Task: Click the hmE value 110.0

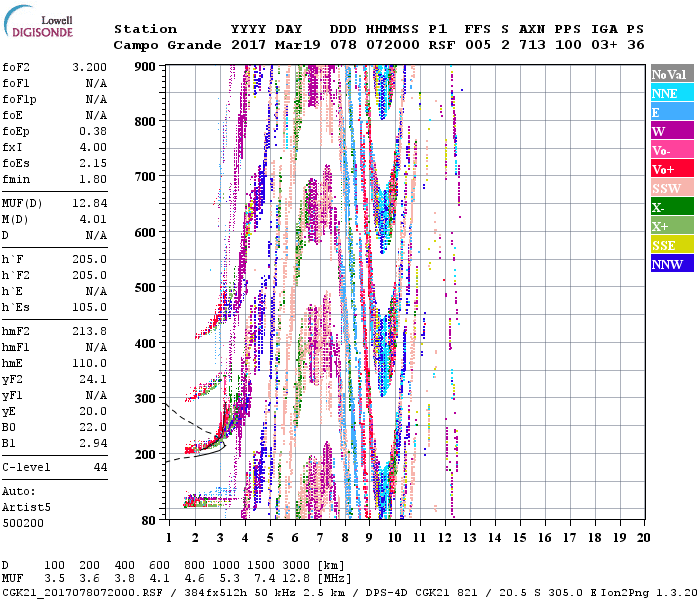Action: (89, 363)
